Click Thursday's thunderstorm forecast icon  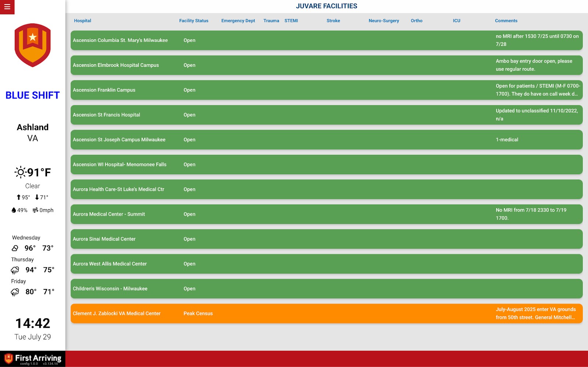coord(15,270)
